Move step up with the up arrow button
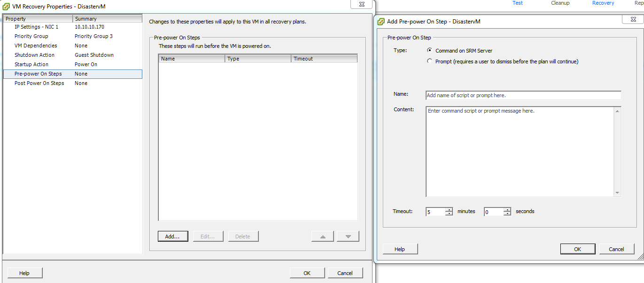Viewport: 644px width, 283px height. click(x=323, y=237)
